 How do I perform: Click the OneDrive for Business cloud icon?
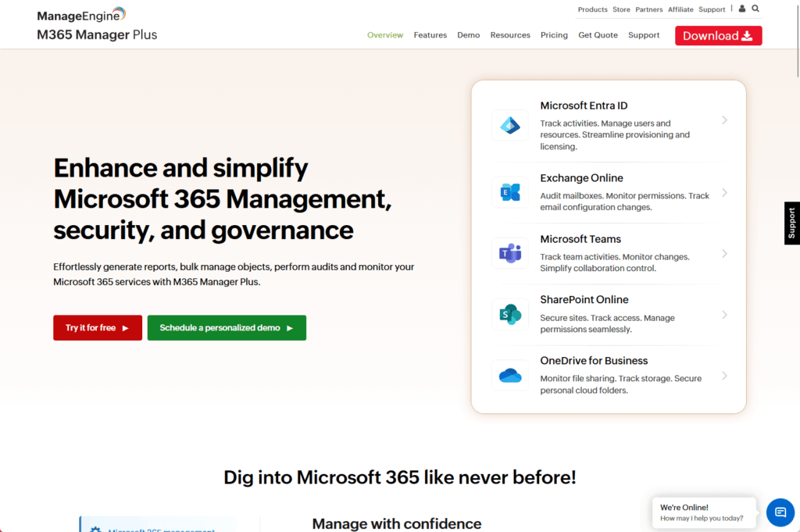(509, 376)
